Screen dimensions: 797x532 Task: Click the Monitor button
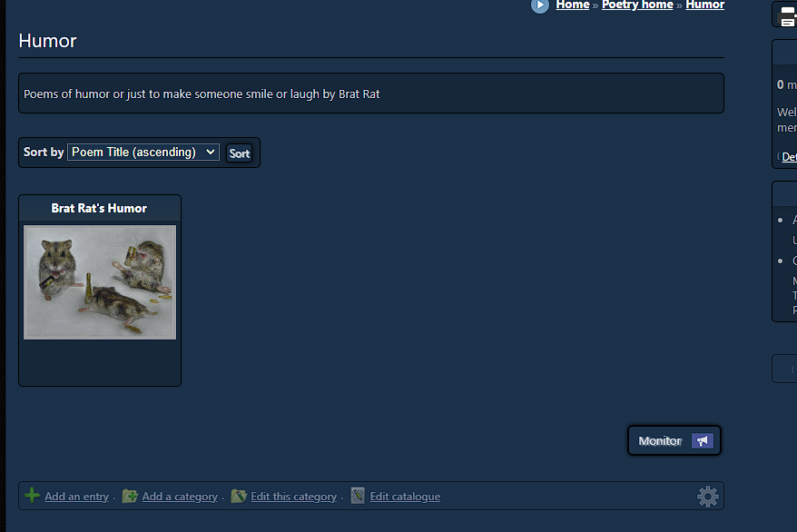pos(674,440)
